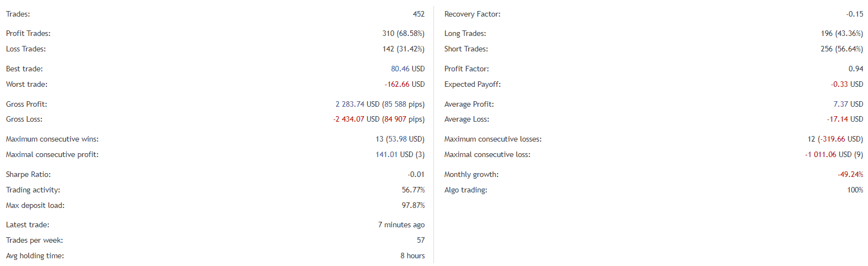Click the Maximal consecutive profit value 141.01 USD
This screenshot has height=266, width=868.
click(394, 154)
